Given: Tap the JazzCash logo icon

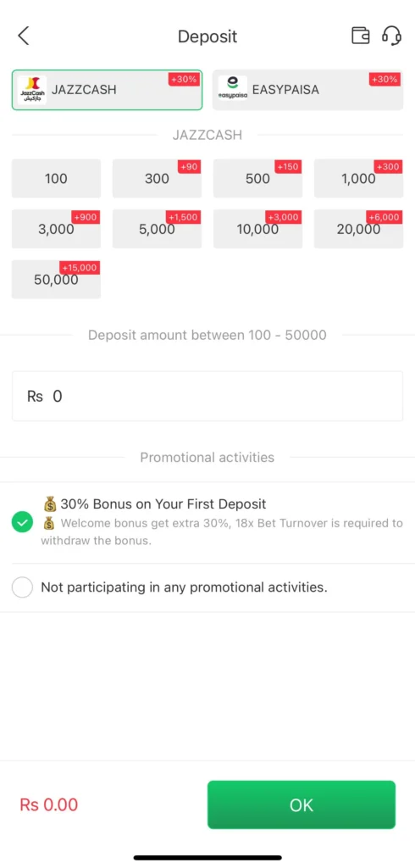Looking at the screenshot, I should [32, 90].
